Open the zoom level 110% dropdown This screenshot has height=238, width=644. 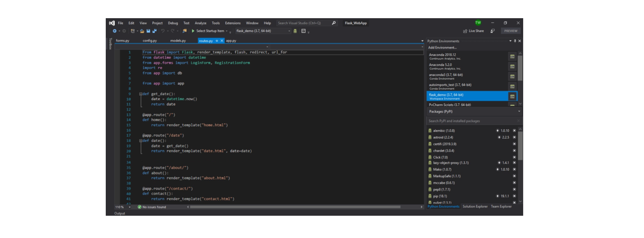[x=130, y=207]
